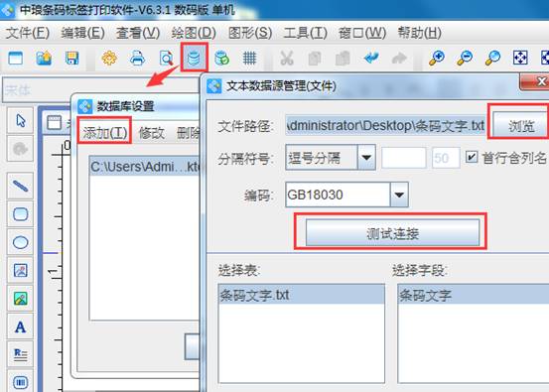Select the text tool A icon
549x392 pixels.
click(x=20, y=327)
